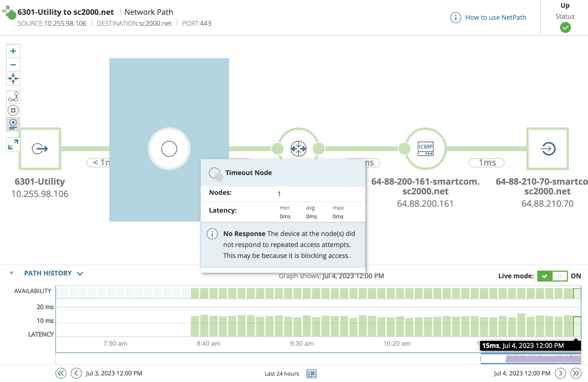The image size is (588, 382).
Task: Jump to latest interval double-arrow button
Action: (576, 373)
